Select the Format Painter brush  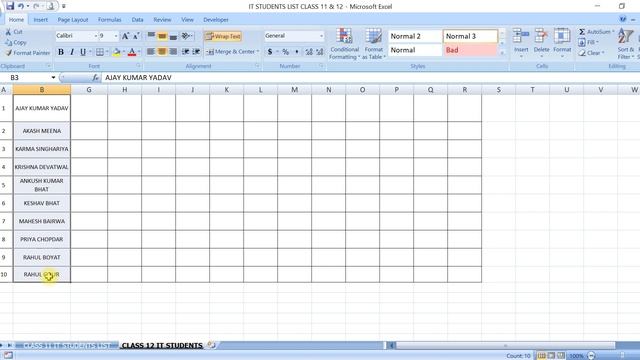tap(9, 53)
